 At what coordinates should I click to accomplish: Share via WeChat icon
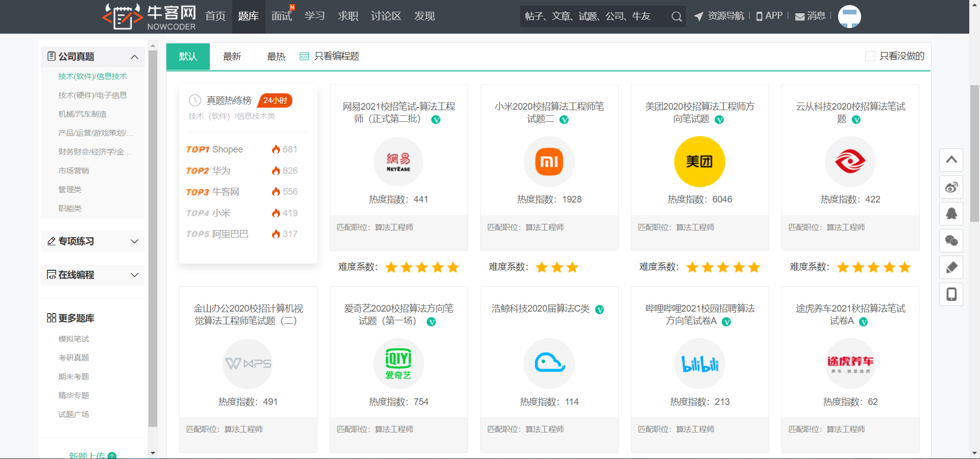coord(951,241)
